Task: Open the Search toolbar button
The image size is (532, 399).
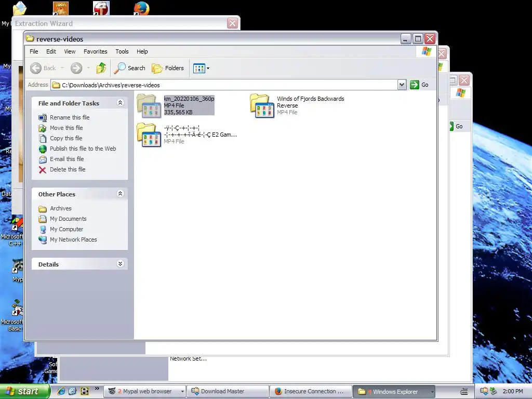Action: tap(129, 68)
